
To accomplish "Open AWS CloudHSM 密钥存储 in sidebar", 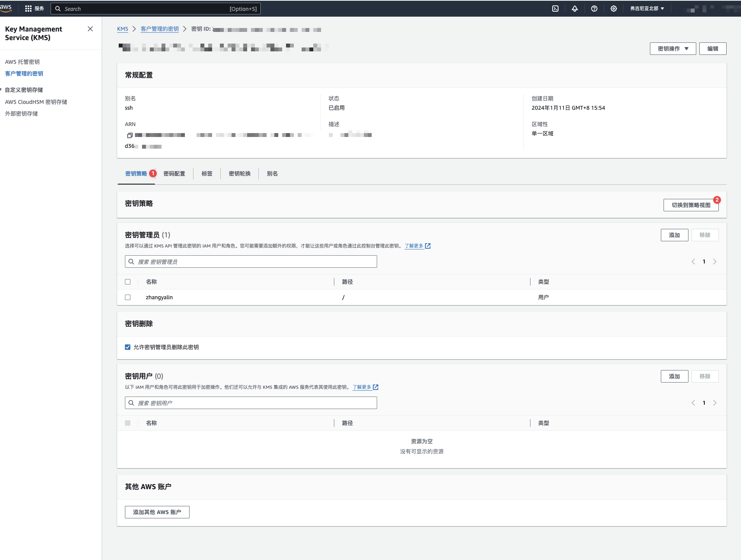I will 36,102.
